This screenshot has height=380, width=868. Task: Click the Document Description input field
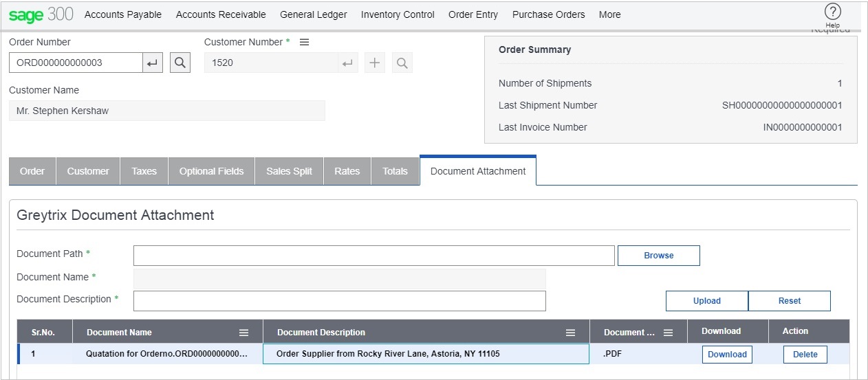tap(340, 301)
